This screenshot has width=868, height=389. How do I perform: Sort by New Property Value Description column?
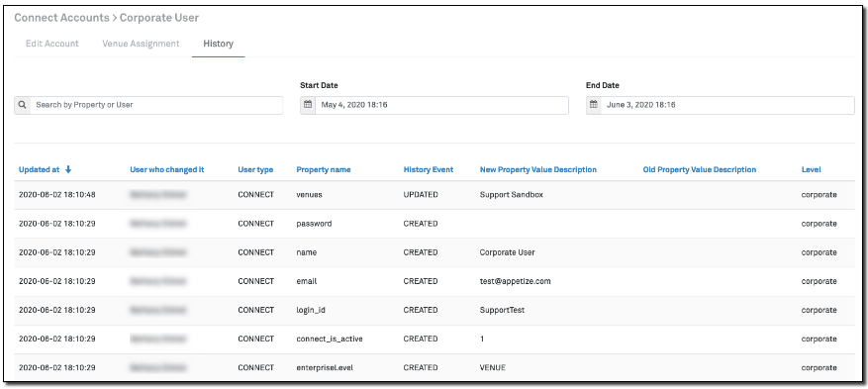(x=538, y=170)
